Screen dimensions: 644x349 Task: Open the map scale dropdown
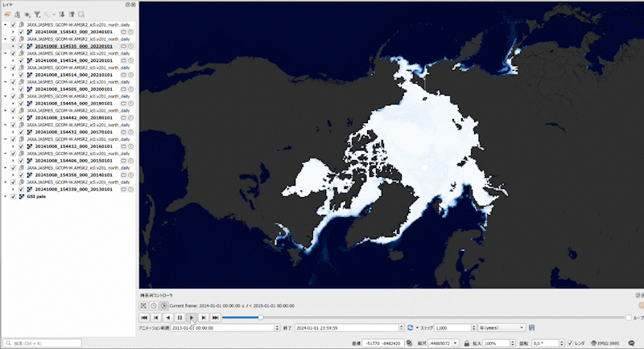pos(455,343)
